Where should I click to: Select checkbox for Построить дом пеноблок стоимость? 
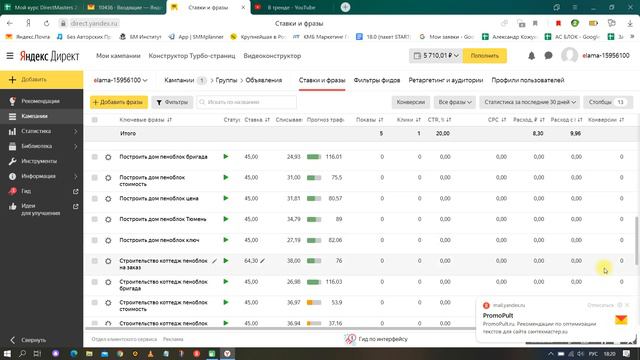tap(95, 178)
